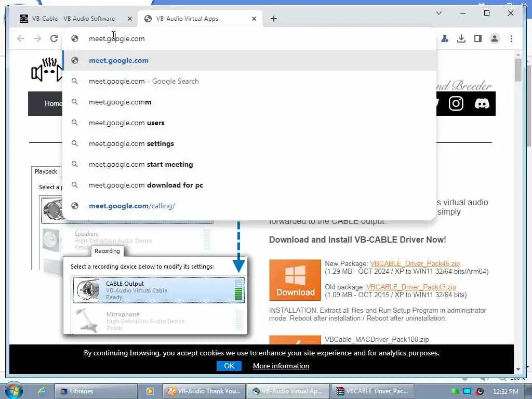Reload the page with the refresh icon
Image resolution: width=532 pixels, height=399 pixels.
pos(54,38)
